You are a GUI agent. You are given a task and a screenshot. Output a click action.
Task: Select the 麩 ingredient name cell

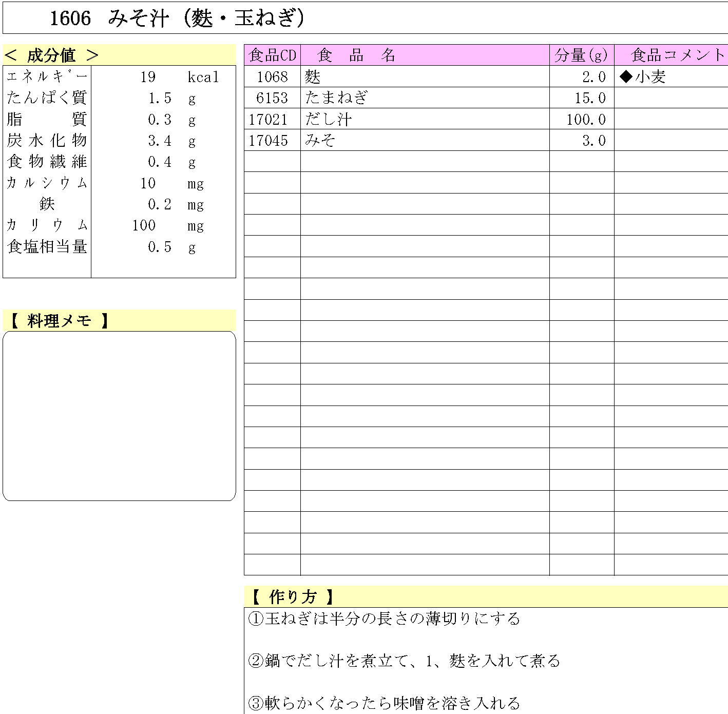(313, 77)
